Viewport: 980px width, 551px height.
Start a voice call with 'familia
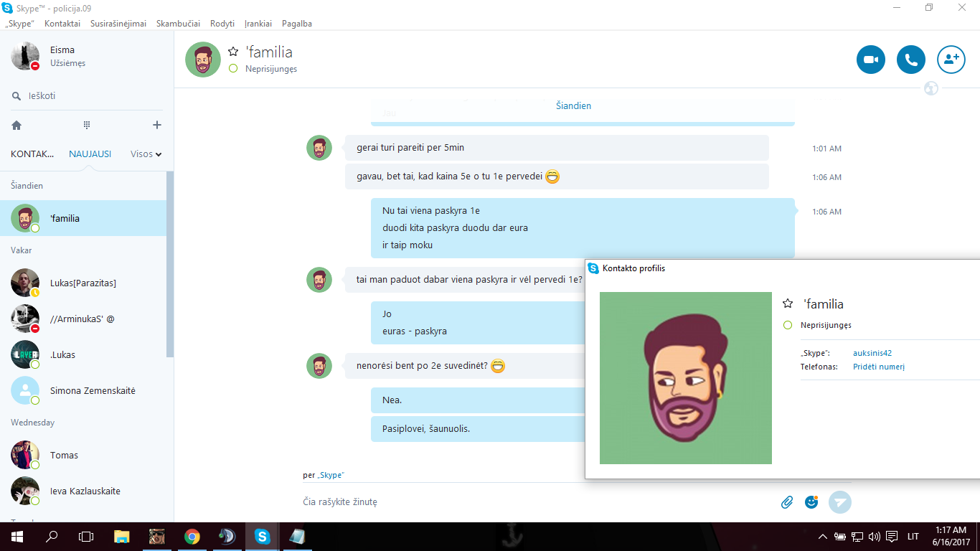coord(911,60)
